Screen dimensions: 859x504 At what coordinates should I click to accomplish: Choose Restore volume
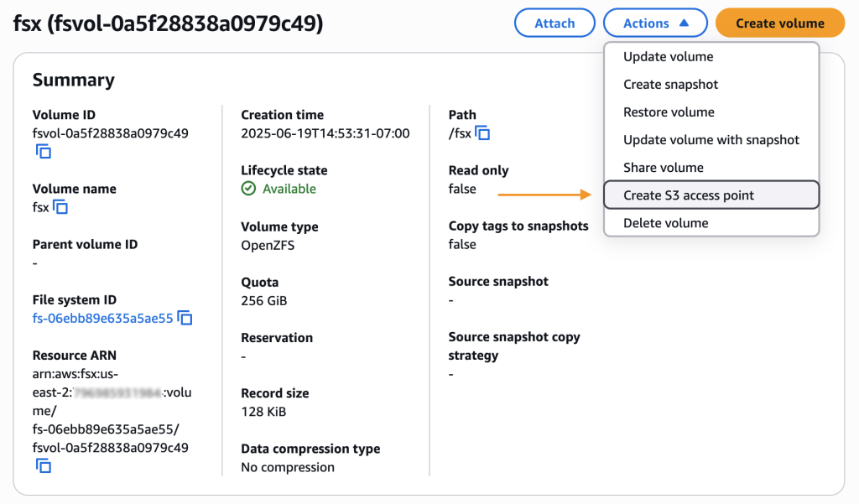(667, 112)
